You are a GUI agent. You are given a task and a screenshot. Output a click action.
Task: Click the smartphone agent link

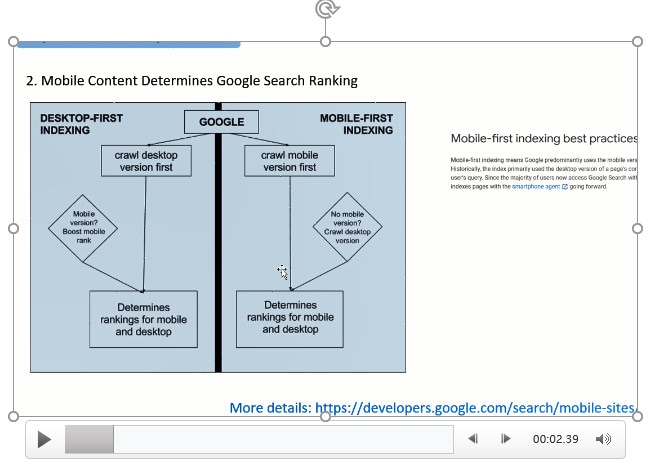pyautogui.click(x=540, y=186)
